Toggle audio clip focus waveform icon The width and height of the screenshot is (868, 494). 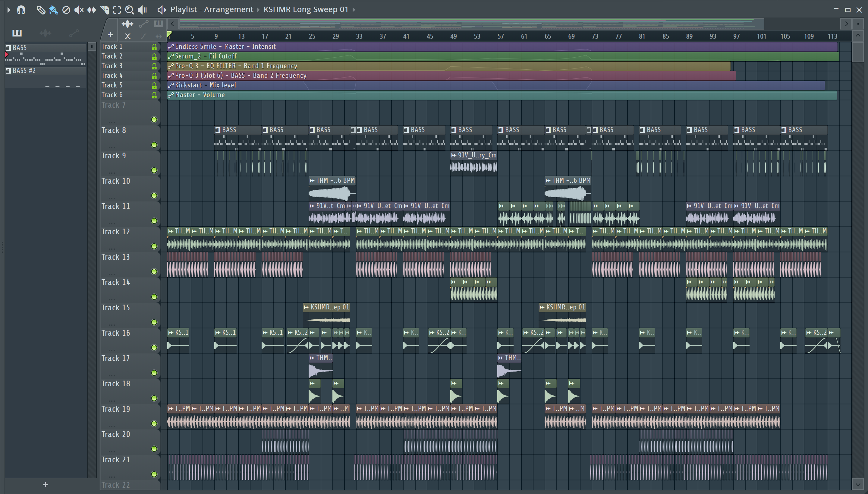(x=127, y=24)
